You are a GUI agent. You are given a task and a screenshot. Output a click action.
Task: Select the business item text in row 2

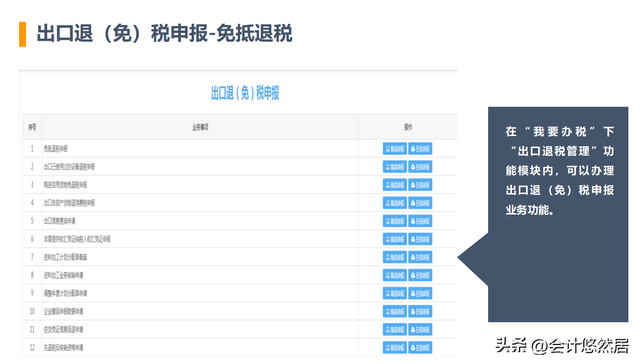tap(69, 166)
